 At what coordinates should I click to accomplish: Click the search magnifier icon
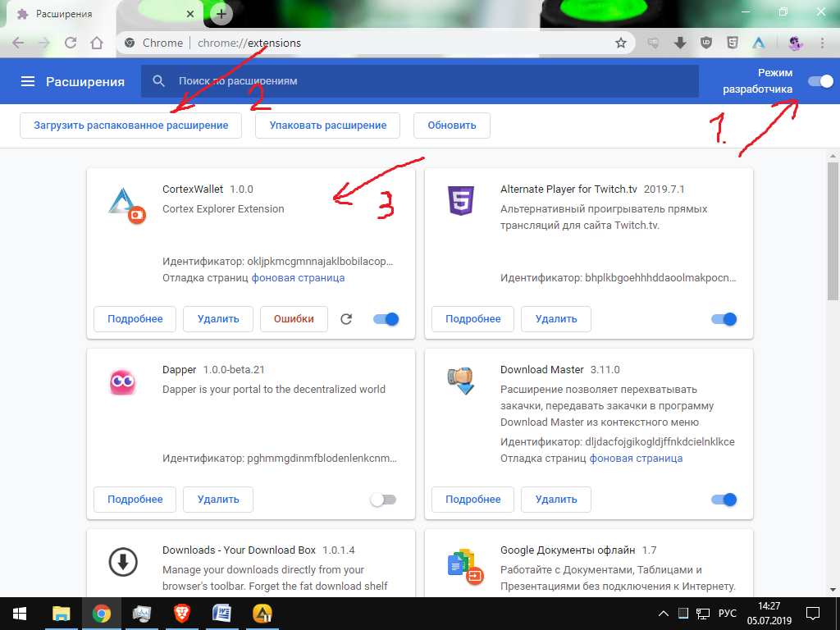158,81
